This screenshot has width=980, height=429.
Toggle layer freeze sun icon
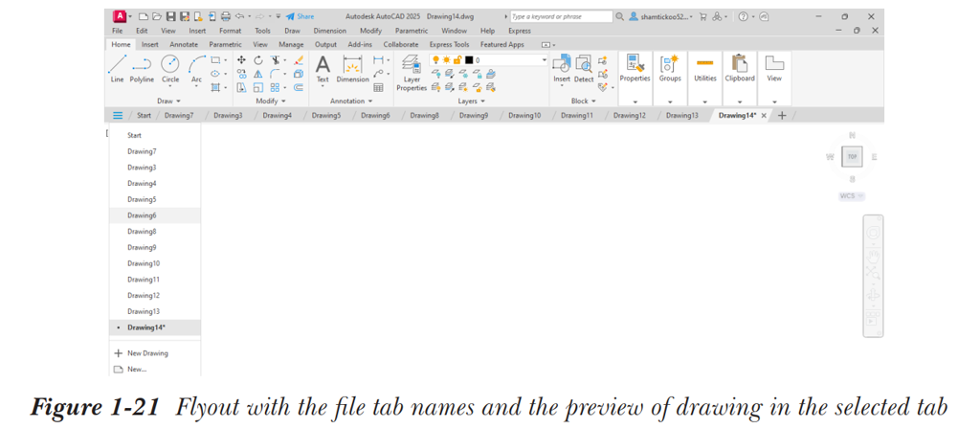pos(446,60)
